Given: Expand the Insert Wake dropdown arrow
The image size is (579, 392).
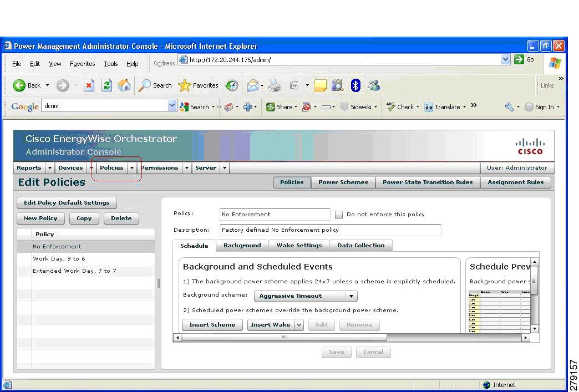Looking at the screenshot, I should click(x=299, y=325).
